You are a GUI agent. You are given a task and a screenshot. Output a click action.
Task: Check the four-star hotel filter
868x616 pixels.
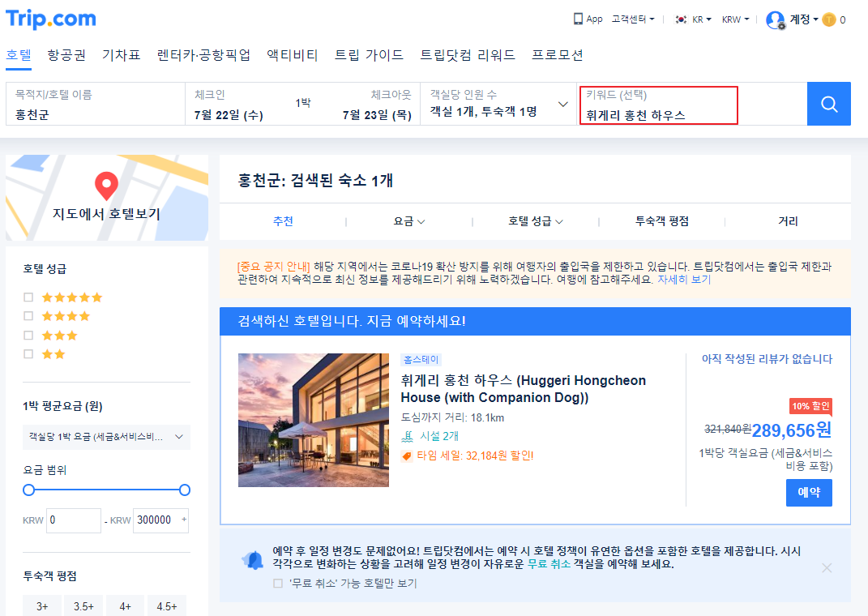coord(28,316)
